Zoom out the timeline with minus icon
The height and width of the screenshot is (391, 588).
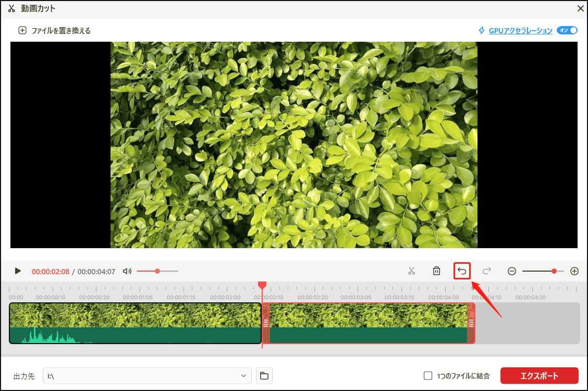512,271
